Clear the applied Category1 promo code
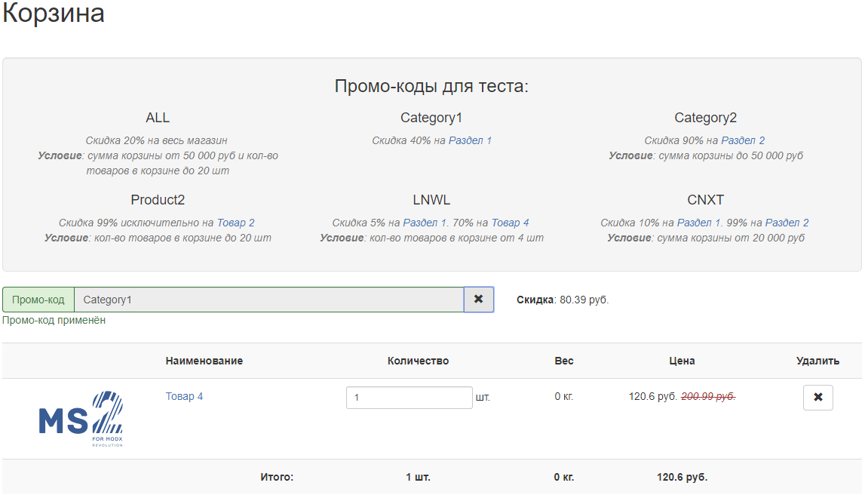Viewport: 868px width, 495px height. click(x=478, y=300)
